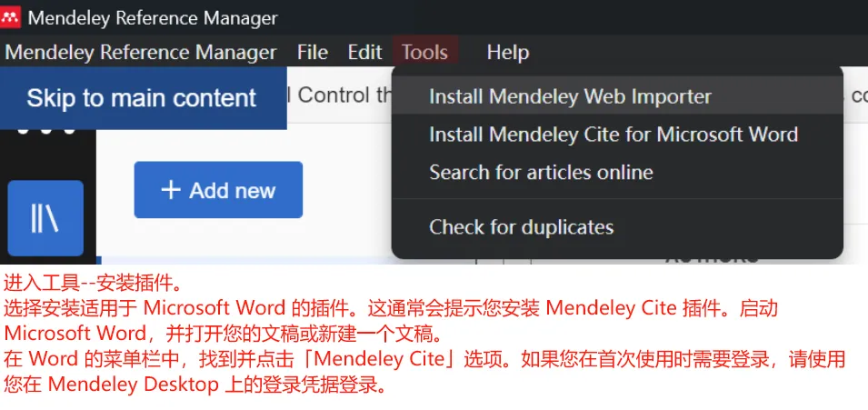
Task: Open the Mendeley Reference Manager application menu
Action: tap(141, 52)
